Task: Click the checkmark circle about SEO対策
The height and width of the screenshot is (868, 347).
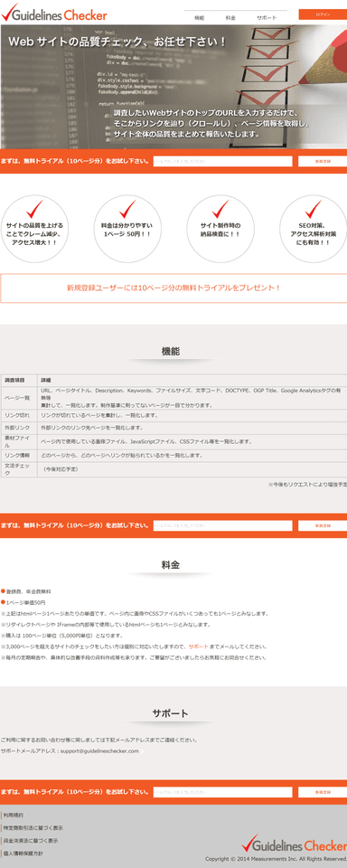Action: coord(314,229)
